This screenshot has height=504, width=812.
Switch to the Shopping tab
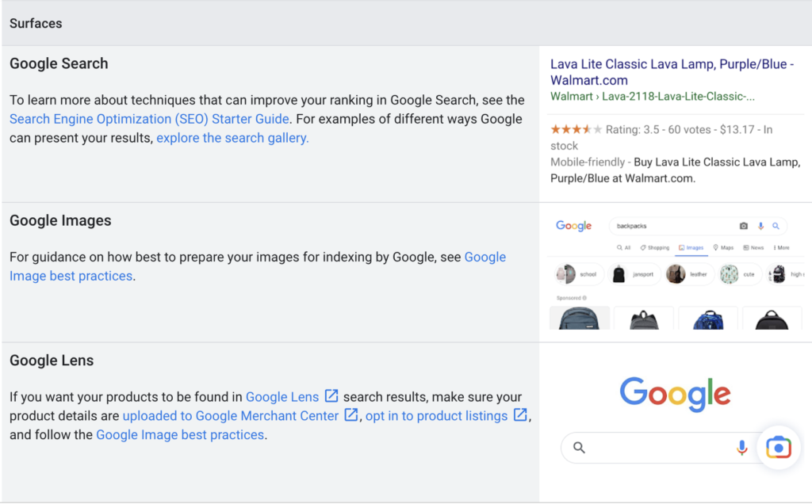point(654,248)
